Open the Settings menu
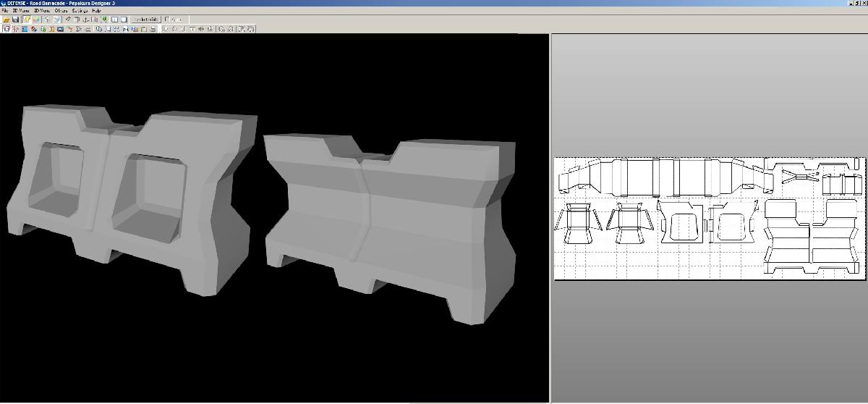 pyautogui.click(x=79, y=12)
